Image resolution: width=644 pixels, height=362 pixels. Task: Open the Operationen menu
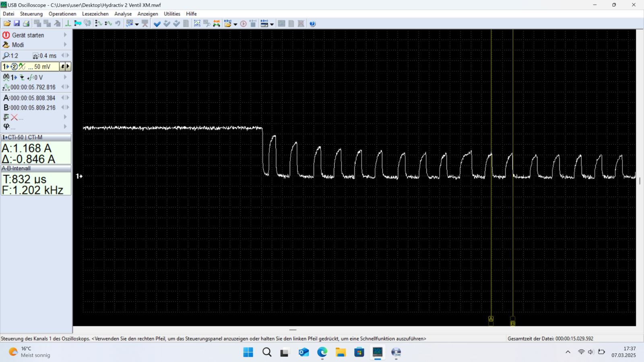62,14
